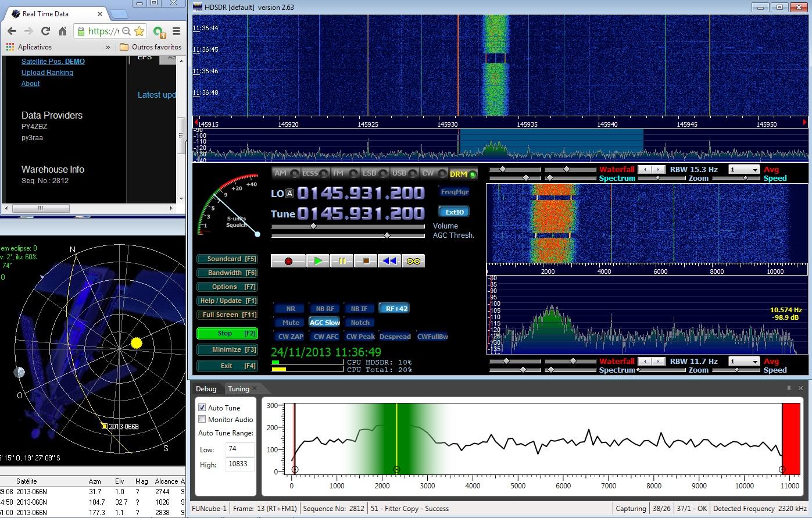Toggle CW Peak

(x=360, y=337)
